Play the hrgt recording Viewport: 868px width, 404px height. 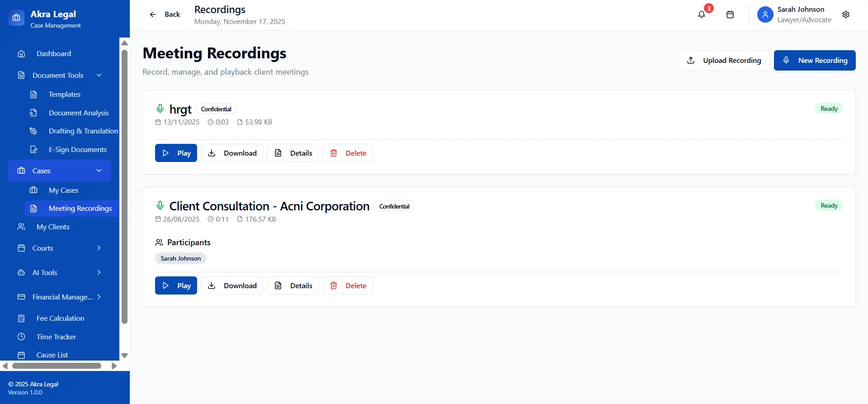[x=176, y=153]
